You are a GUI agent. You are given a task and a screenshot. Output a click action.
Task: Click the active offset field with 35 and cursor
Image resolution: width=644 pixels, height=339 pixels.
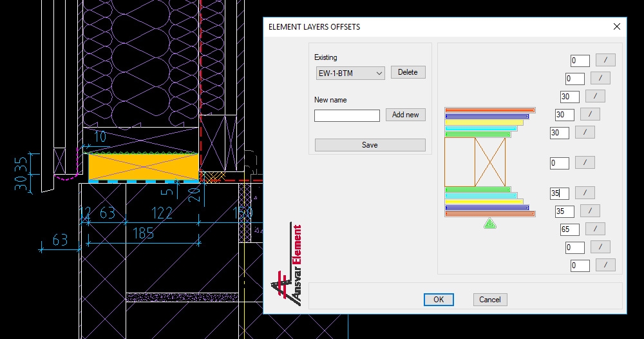560,193
